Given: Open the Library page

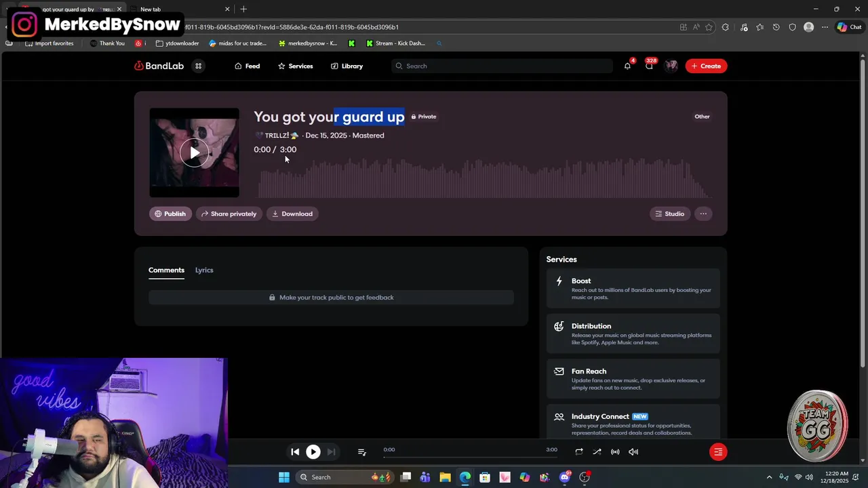Looking at the screenshot, I should pos(347,66).
